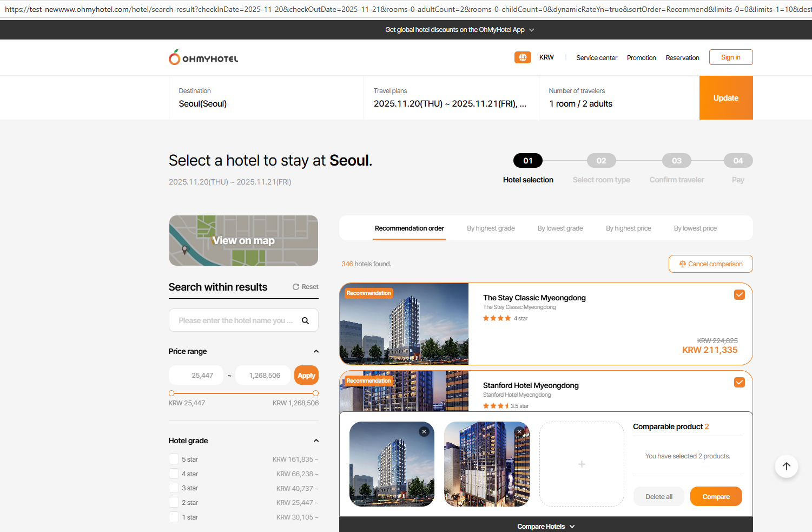
Task: Click the search magnifier icon
Action: [305, 320]
